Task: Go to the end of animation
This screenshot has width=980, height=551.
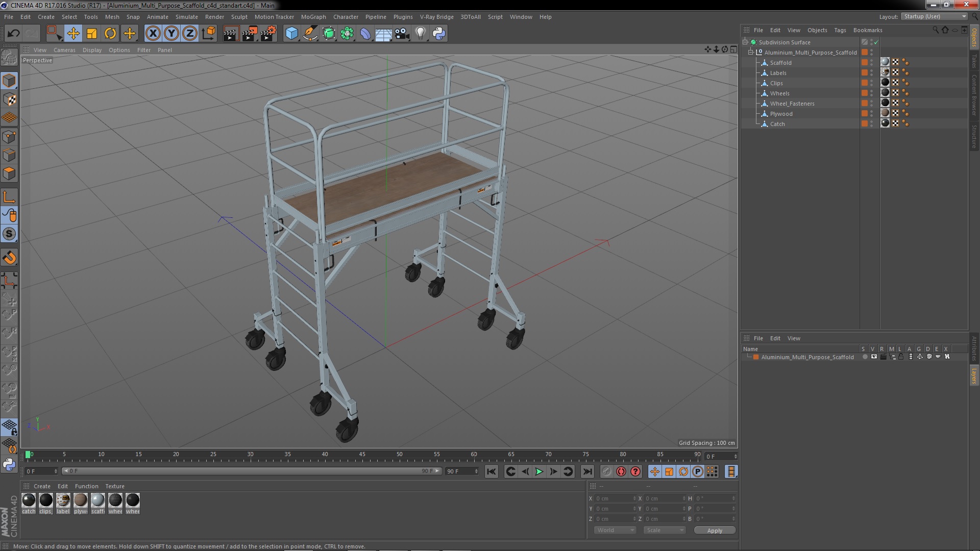Action: click(x=587, y=472)
